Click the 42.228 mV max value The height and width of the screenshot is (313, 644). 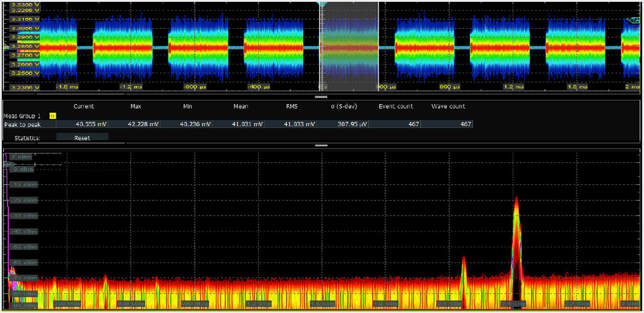click(143, 124)
